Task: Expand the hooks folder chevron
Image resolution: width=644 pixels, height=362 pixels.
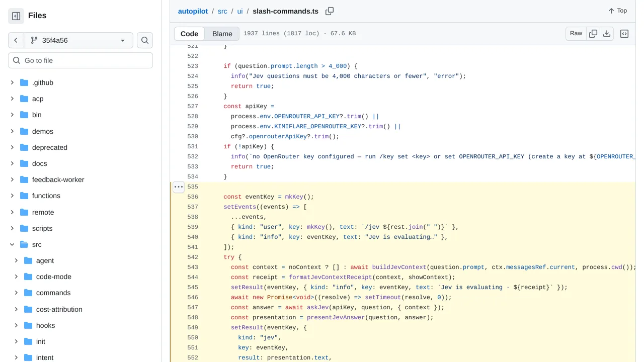Action: pos(16,325)
